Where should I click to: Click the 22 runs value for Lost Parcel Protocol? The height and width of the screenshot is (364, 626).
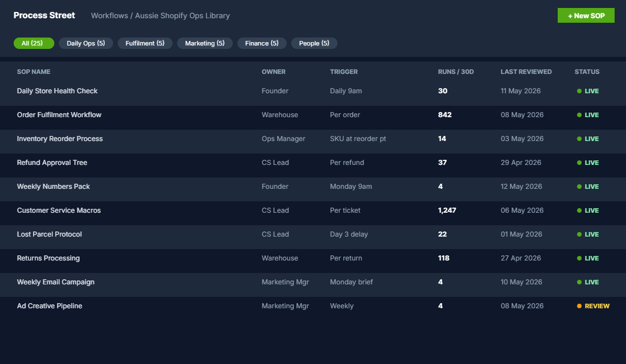point(442,234)
